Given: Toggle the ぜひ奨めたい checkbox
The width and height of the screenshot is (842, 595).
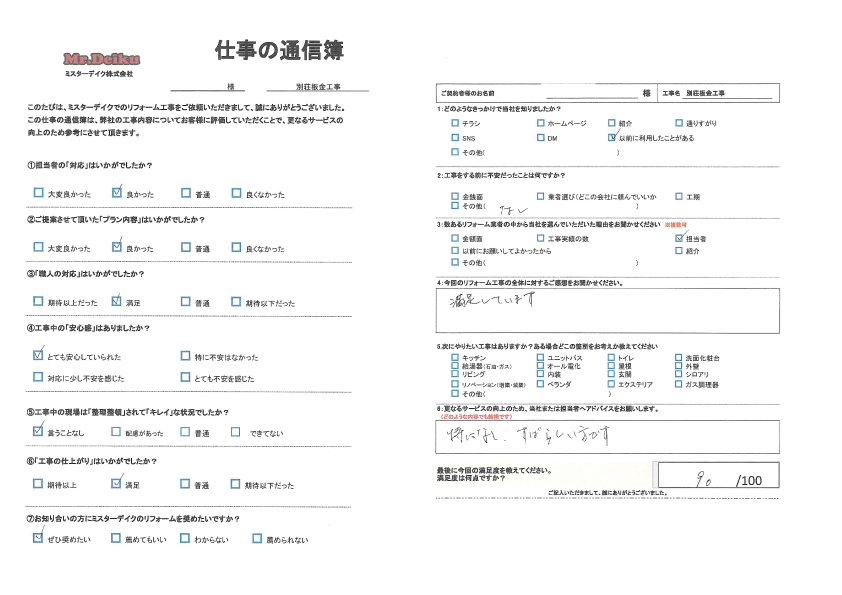Looking at the screenshot, I should pos(38,538).
